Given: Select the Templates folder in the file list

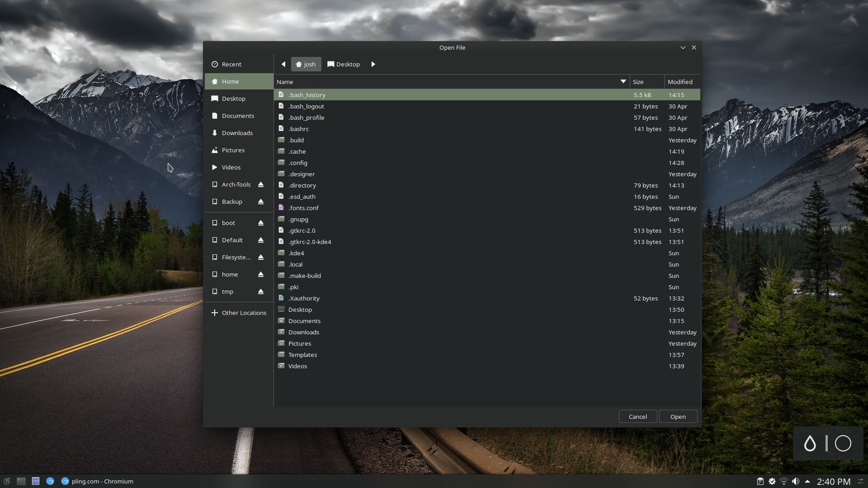Looking at the screenshot, I should coord(487,355).
